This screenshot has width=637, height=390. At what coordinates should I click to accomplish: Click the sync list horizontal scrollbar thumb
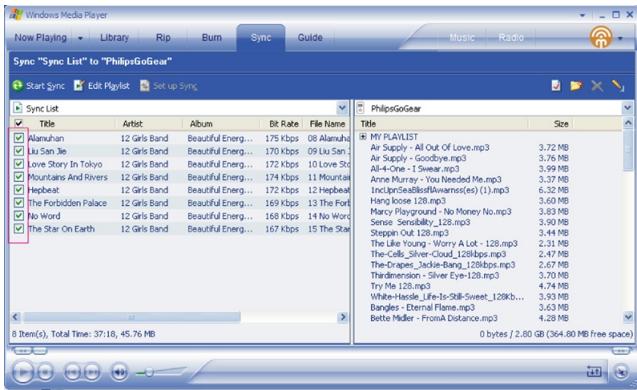click(x=132, y=317)
